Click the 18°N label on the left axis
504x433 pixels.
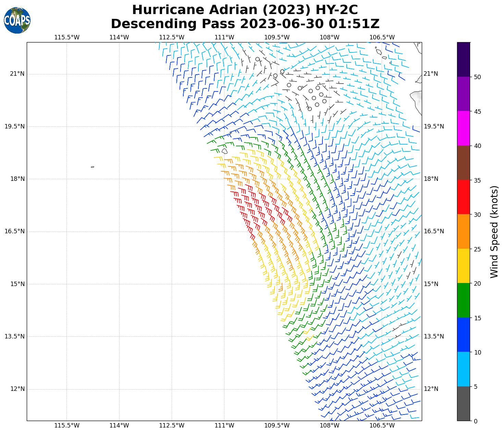(x=17, y=179)
